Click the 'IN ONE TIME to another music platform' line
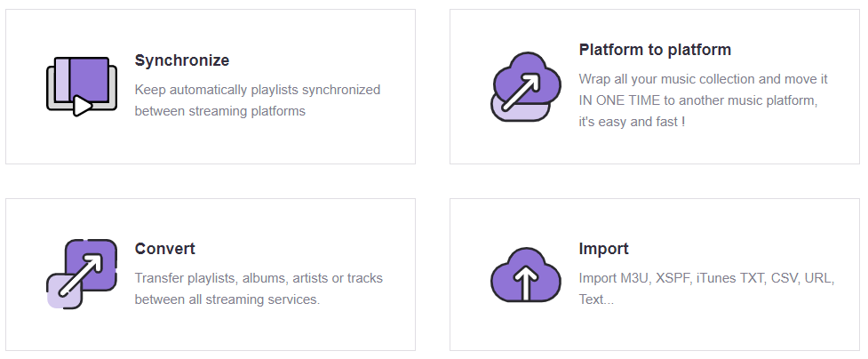This screenshot has width=868, height=359. (x=698, y=100)
